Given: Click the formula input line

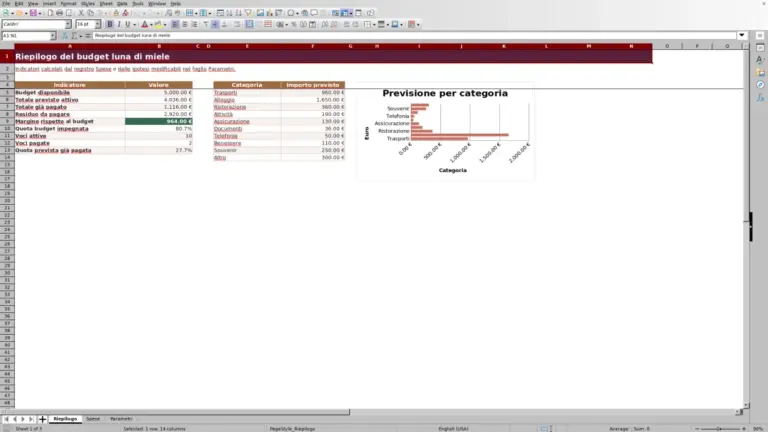Looking at the screenshot, I should click(414, 35).
